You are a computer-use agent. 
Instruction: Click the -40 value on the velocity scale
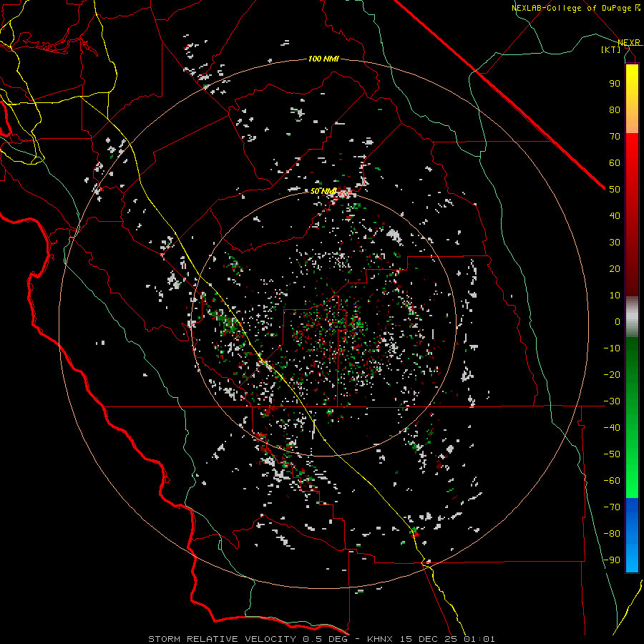(x=612, y=428)
